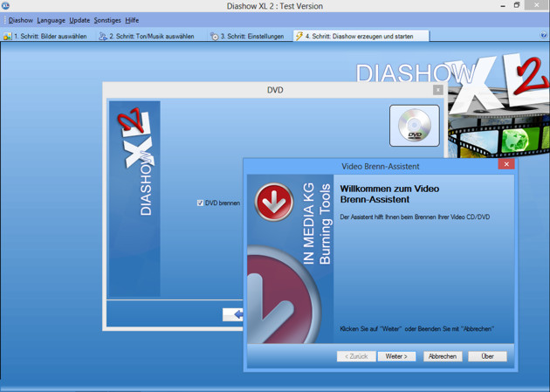Minimize the Diashow XL 2 window
Image resolution: width=550 pixels, height=392 pixels.
tap(503, 5)
